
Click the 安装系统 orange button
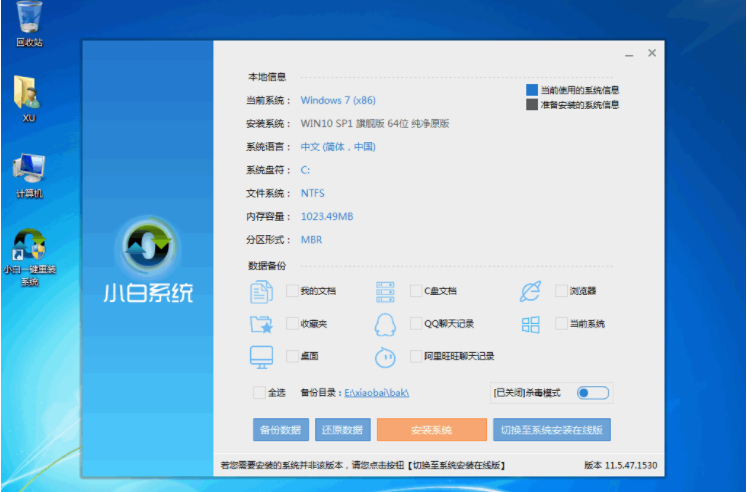tap(431, 430)
